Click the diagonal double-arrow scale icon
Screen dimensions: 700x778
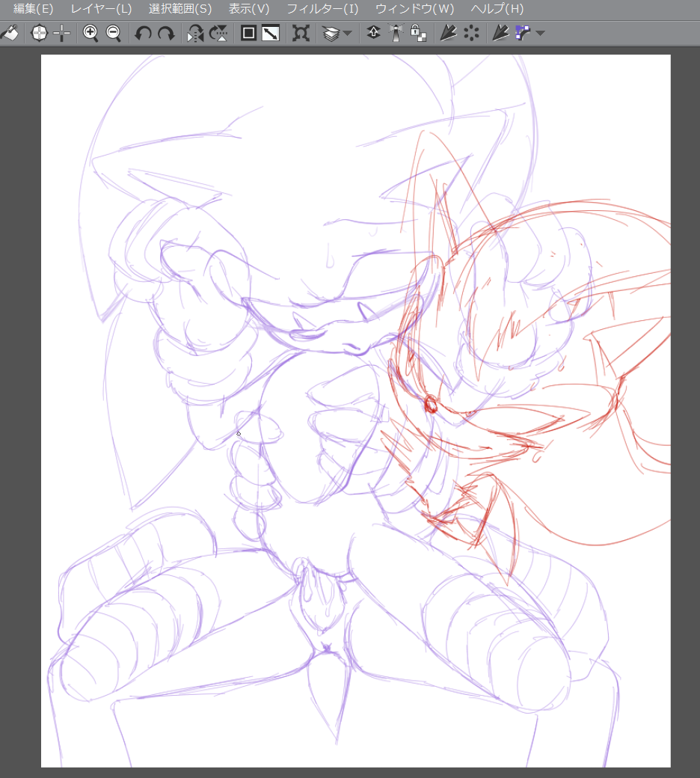tap(271, 33)
